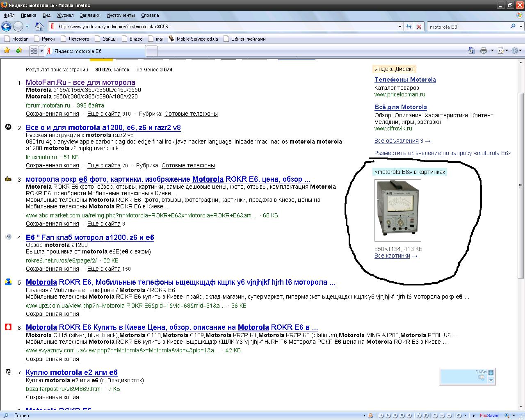Open the settings gear icon

coord(515,50)
